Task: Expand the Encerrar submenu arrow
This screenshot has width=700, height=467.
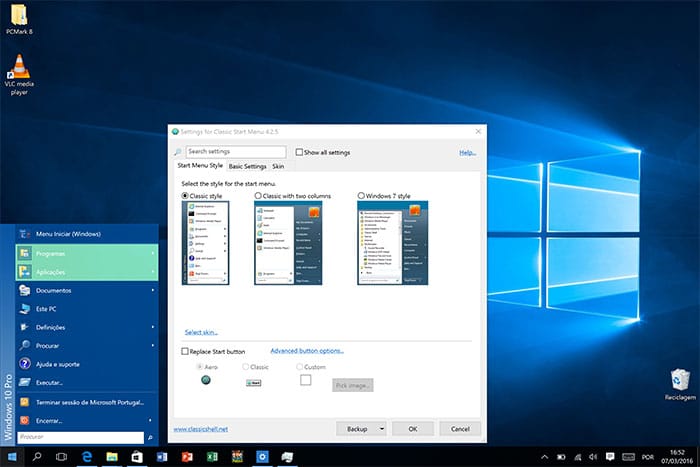Action: coord(150,420)
